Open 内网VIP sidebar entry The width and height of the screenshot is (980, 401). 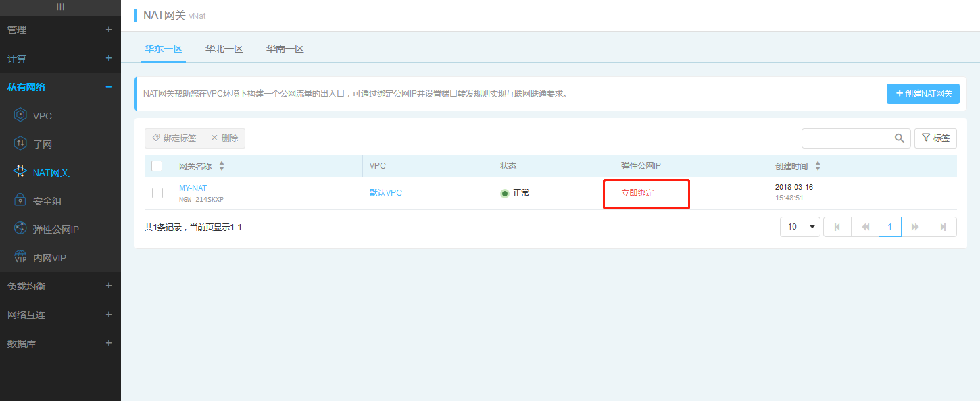coord(49,258)
